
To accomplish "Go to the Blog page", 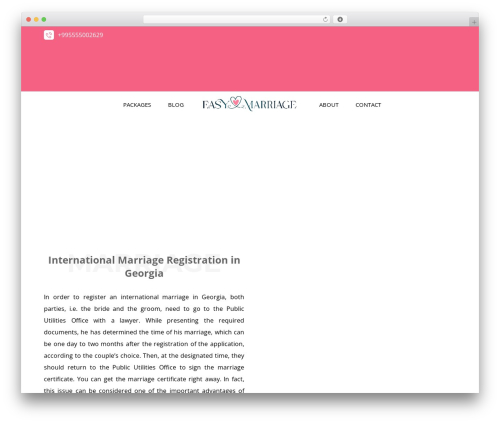I will click(x=176, y=105).
